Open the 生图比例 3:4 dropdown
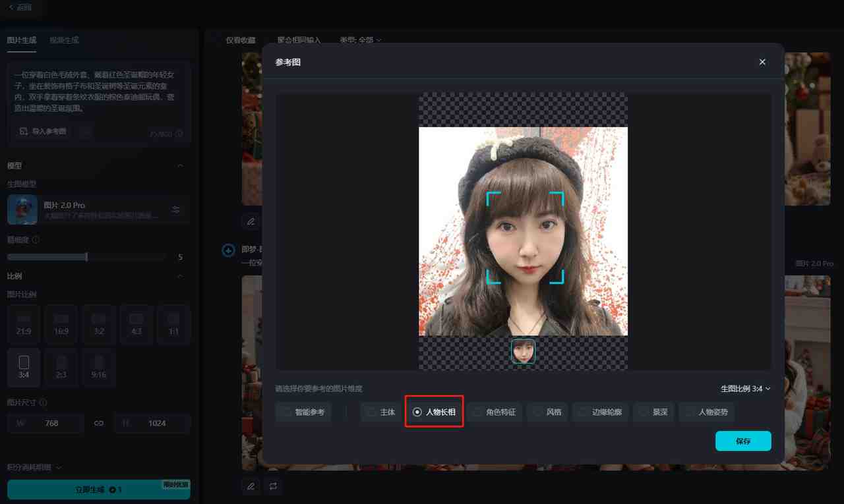The height and width of the screenshot is (504, 844). (x=746, y=389)
